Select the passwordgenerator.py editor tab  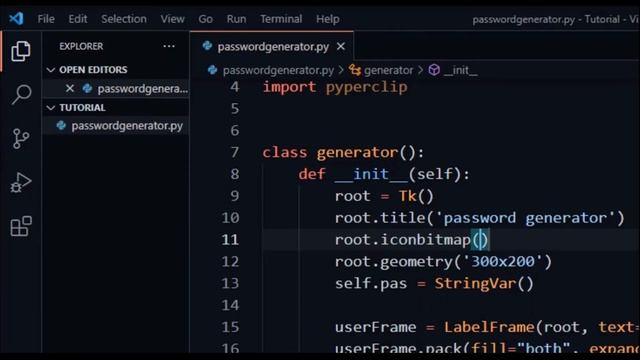point(273,47)
